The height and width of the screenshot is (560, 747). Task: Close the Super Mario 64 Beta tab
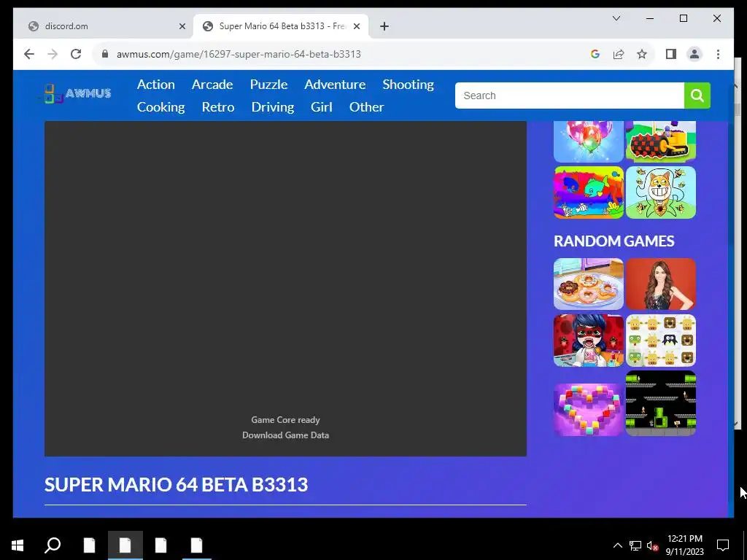356,26
